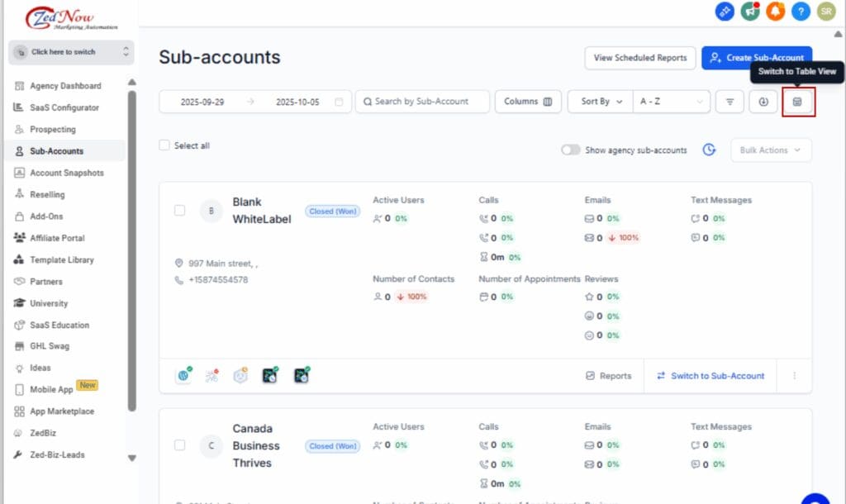
Task: Click the Switch to Table View icon
Action: pos(797,102)
